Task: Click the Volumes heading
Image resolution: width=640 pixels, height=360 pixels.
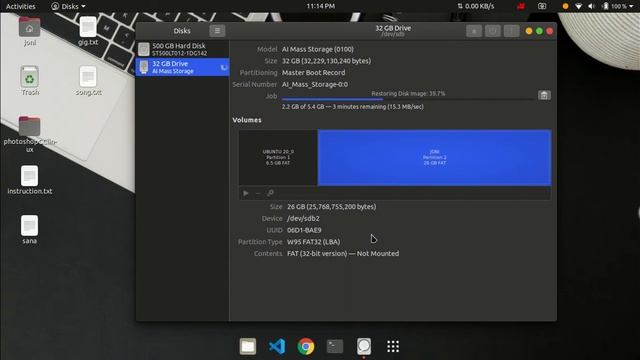Action: (x=247, y=120)
